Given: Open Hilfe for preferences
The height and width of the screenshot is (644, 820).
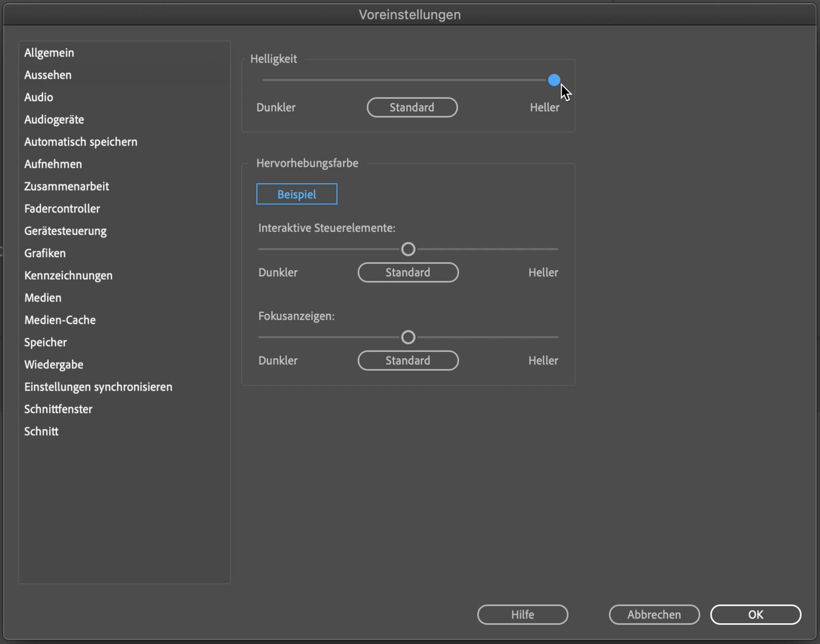Looking at the screenshot, I should click(522, 615).
